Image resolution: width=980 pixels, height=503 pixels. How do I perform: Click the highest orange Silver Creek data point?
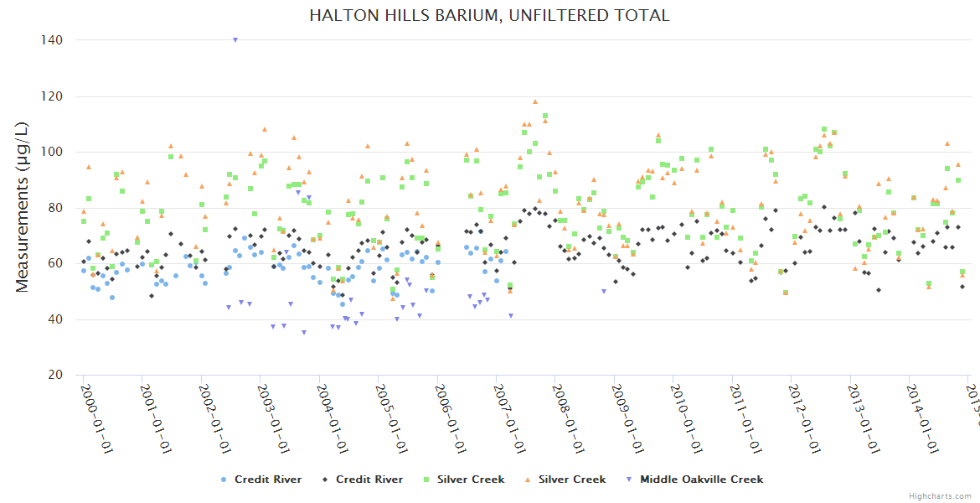pyautogui.click(x=535, y=101)
